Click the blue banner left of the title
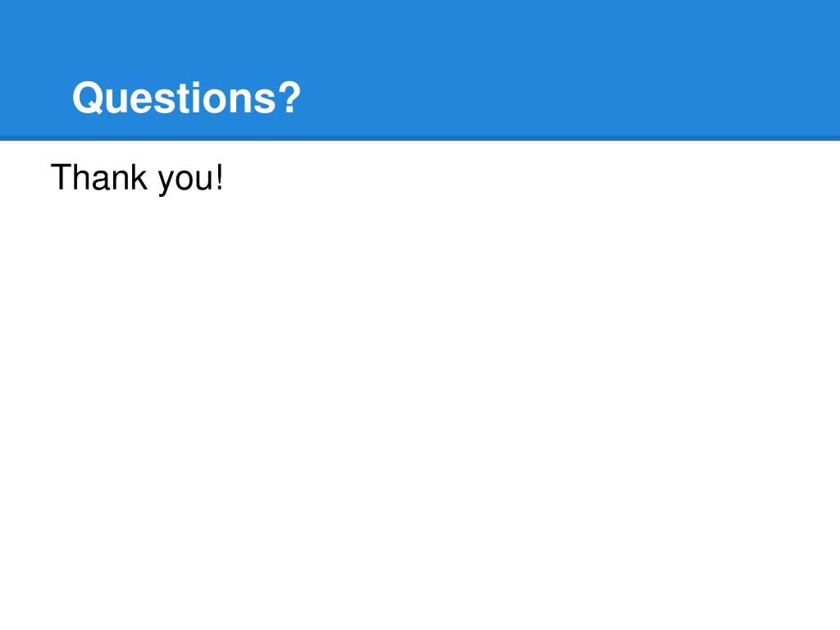The image size is (840, 630). (35, 98)
